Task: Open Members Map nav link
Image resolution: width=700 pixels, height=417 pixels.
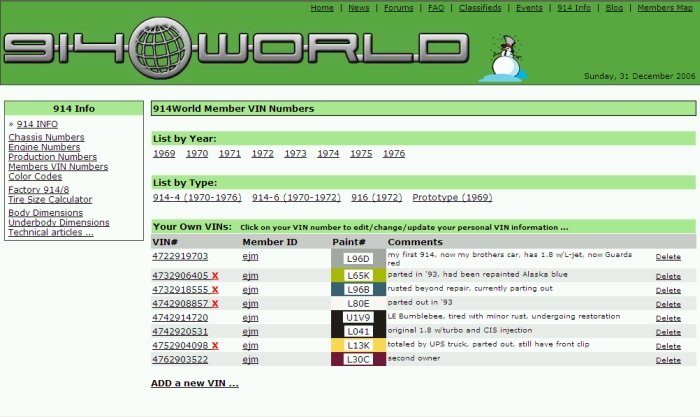Action: tap(665, 8)
